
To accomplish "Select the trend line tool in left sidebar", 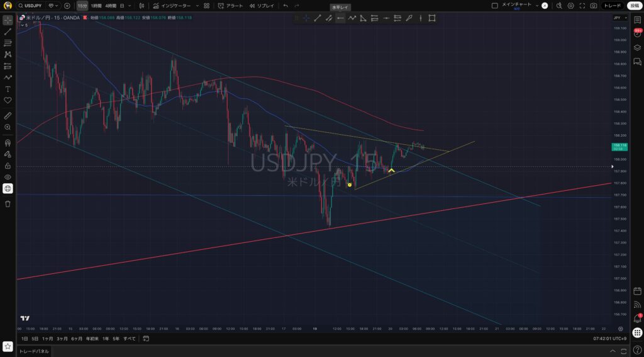I will (x=8, y=31).
